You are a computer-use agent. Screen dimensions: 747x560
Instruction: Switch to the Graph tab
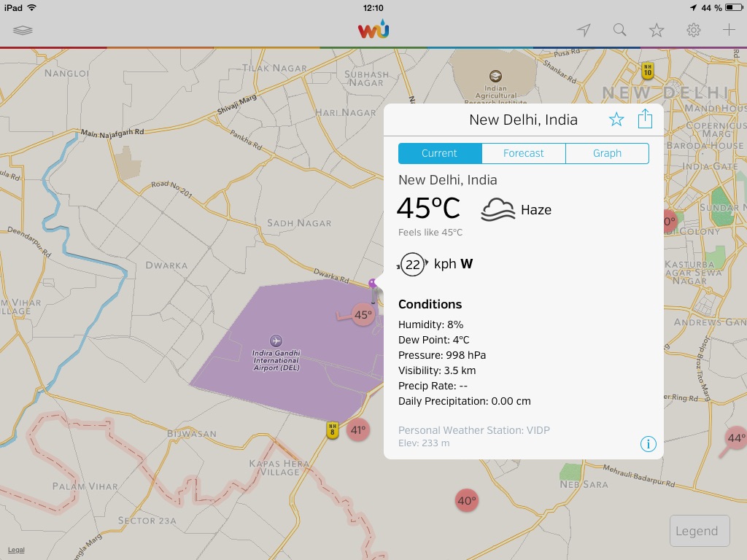tap(607, 153)
